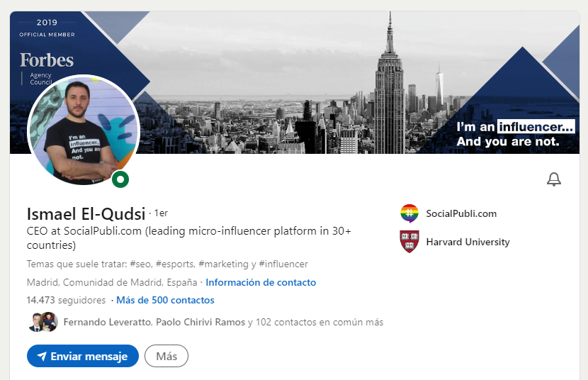Click the green online status indicator
Viewport: 588px width, 380px height.
click(x=120, y=179)
